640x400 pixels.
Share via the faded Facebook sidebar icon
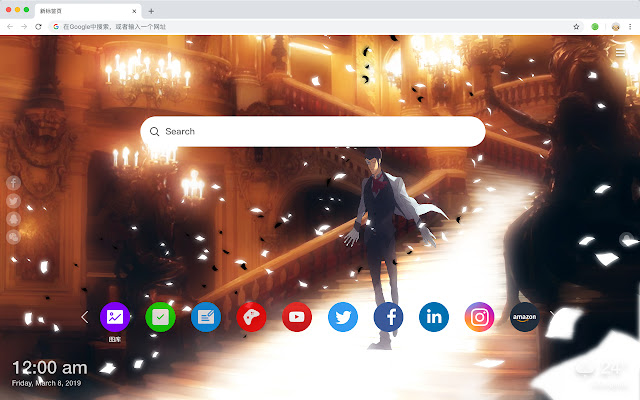pyautogui.click(x=13, y=183)
